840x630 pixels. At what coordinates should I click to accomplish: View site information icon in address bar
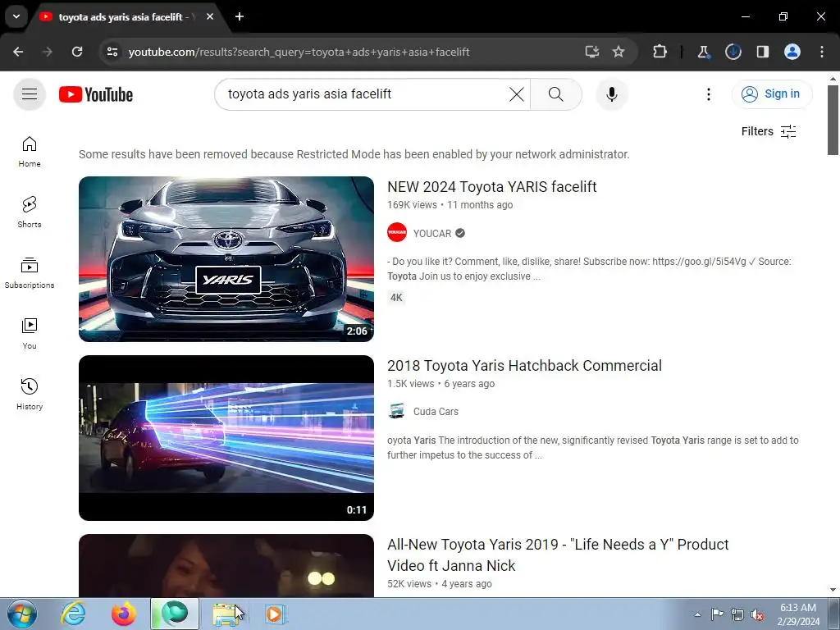[x=112, y=52]
